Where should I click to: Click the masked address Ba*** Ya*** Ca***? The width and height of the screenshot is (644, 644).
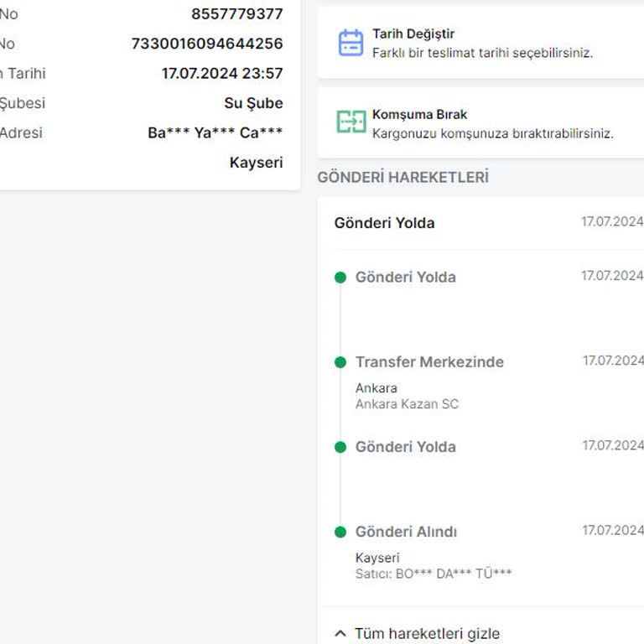coord(216,132)
